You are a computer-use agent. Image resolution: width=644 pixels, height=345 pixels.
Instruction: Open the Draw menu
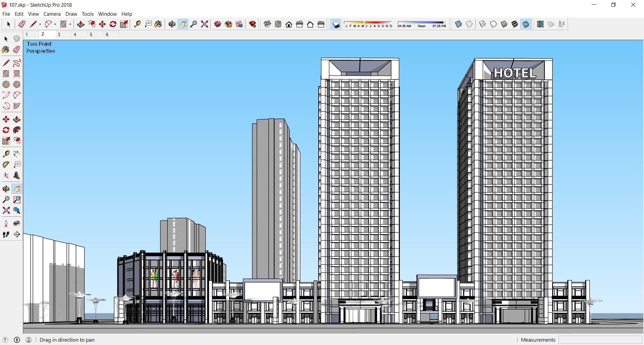pyautogui.click(x=71, y=14)
